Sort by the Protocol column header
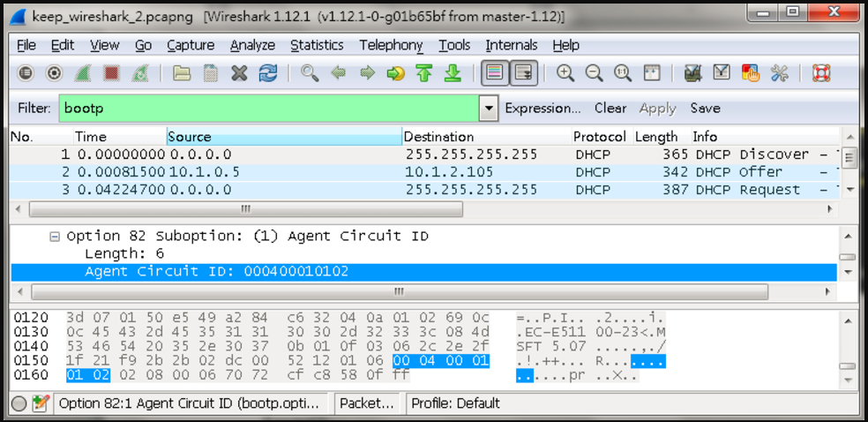The height and width of the screenshot is (422, 868). click(602, 137)
